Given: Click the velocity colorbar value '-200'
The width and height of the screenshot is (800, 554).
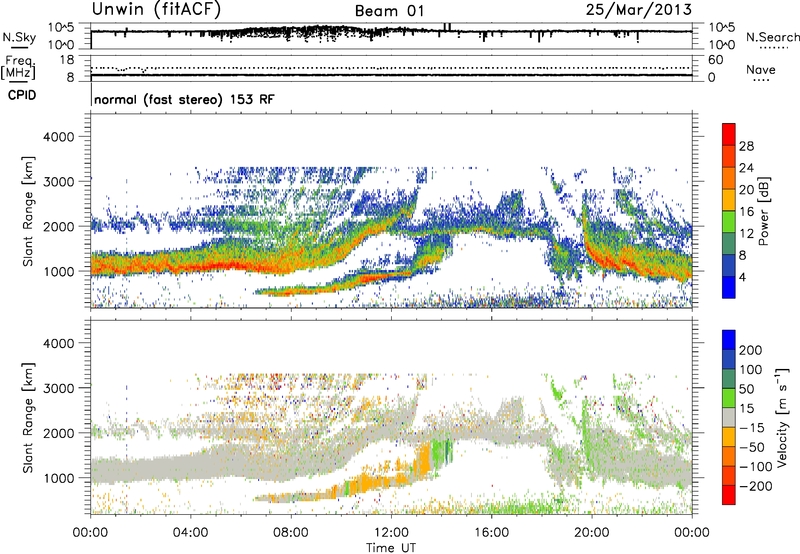Looking at the screenshot, I should [756, 486].
